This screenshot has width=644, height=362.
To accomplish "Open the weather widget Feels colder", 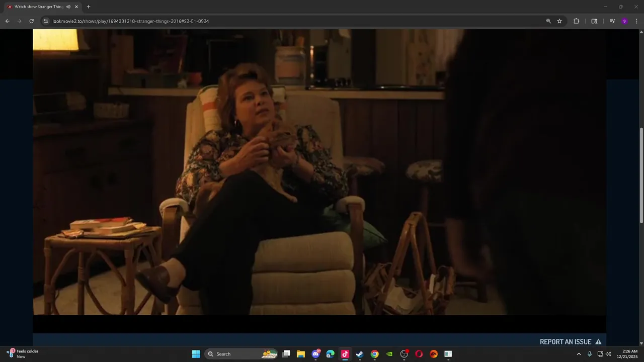I will (x=23, y=354).
